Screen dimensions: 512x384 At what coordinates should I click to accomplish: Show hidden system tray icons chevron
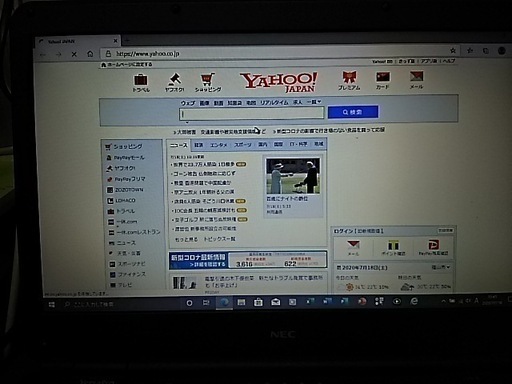[443, 301]
